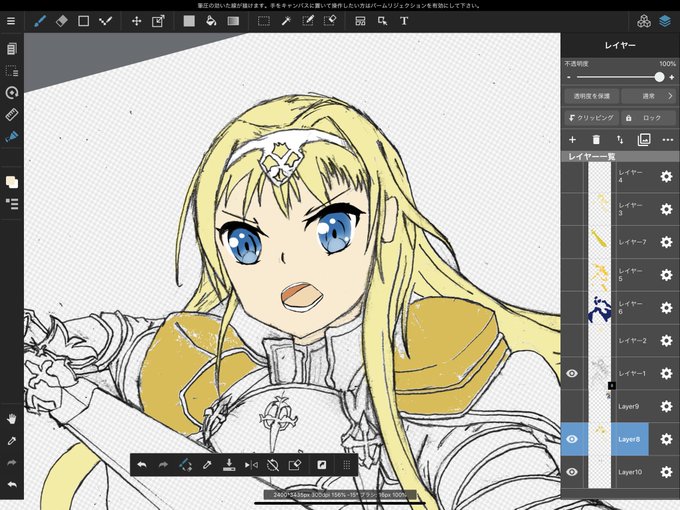Screen dimensions: 680x510
Task: Decrease opacity with the minus button
Action: tap(569, 77)
